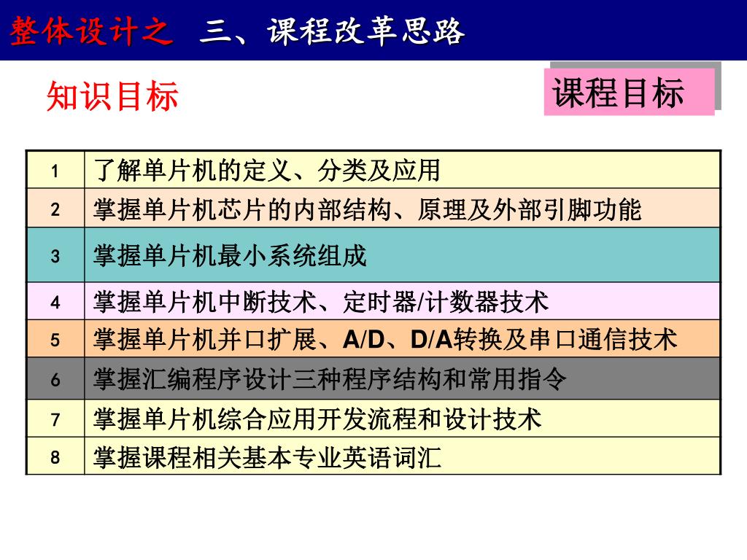Image resolution: width=747 pixels, height=560 pixels.
Task: Click the pink 课程目标 button
Action: point(629,92)
